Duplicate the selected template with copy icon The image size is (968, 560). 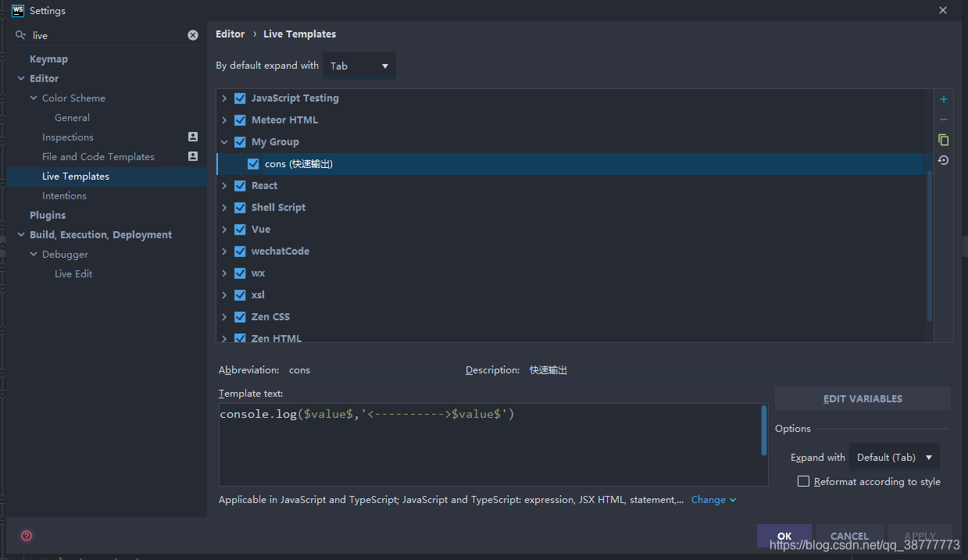pyautogui.click(x=944, y=140)
